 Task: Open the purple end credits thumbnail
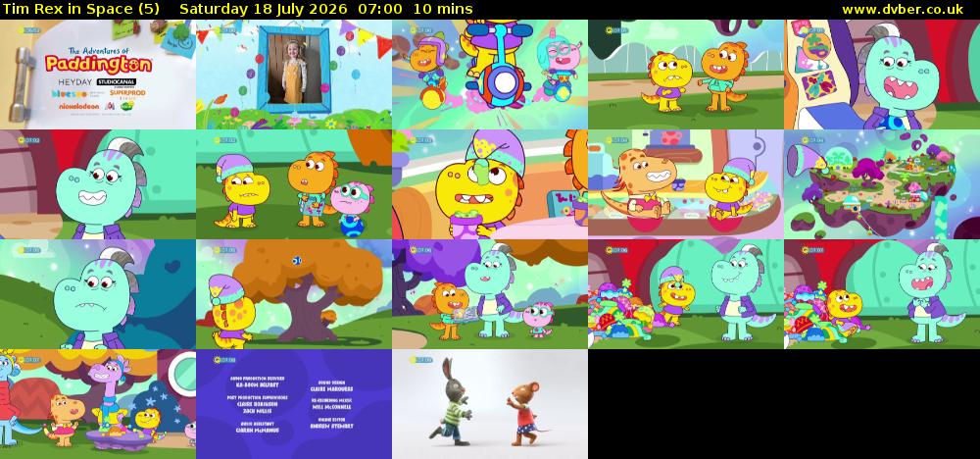[x=294, y=404]
